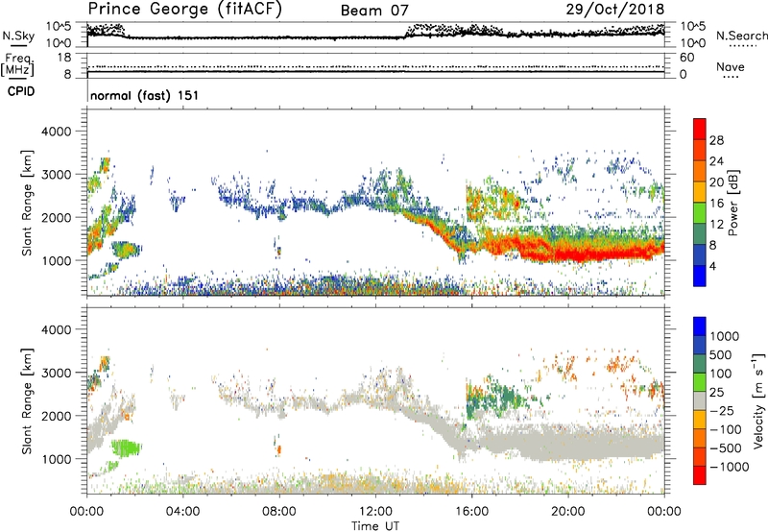Click the "N.Sky" legend label

(18, 36)
